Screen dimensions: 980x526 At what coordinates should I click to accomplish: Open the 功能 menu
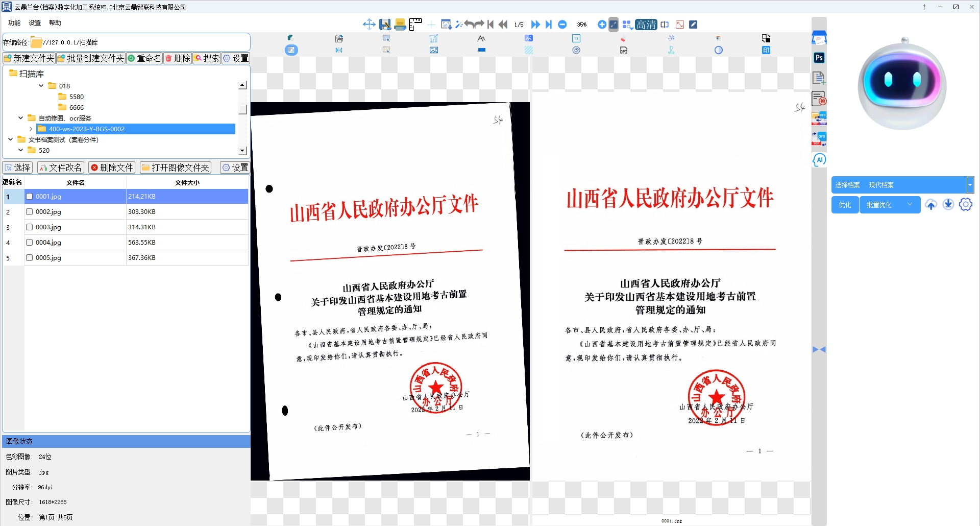14,23
